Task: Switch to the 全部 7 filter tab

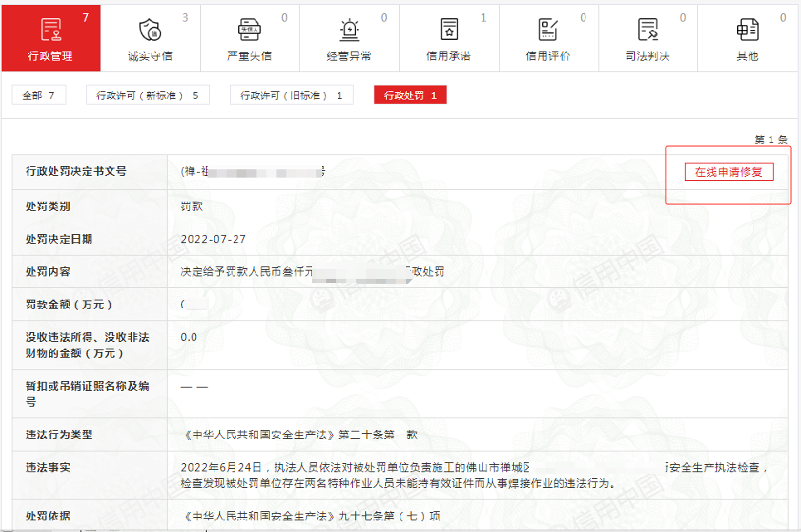Action: 39,95
